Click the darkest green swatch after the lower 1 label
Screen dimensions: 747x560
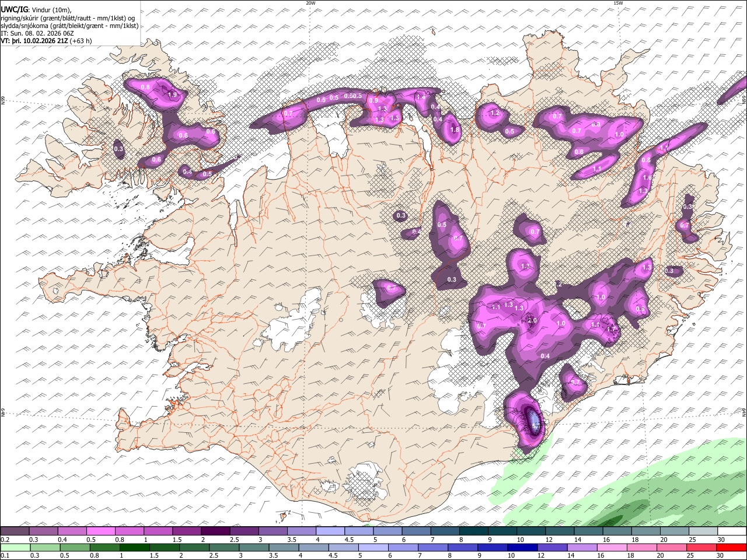[x=134, y=547]
